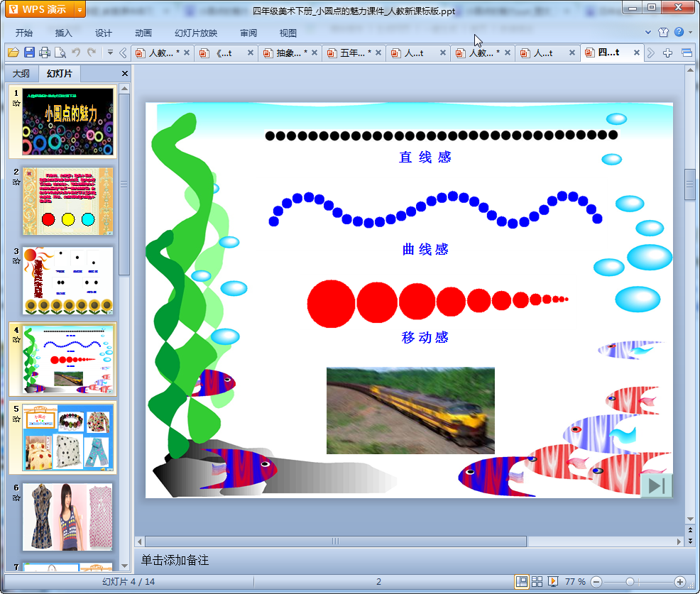Viewport: 700px width, 594px height.
Task: Switch to the 五年... document tab
Action: (353, 53)
